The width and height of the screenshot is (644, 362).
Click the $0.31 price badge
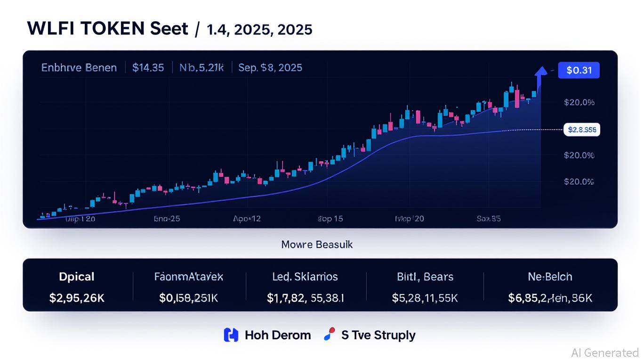coord(579,71)
